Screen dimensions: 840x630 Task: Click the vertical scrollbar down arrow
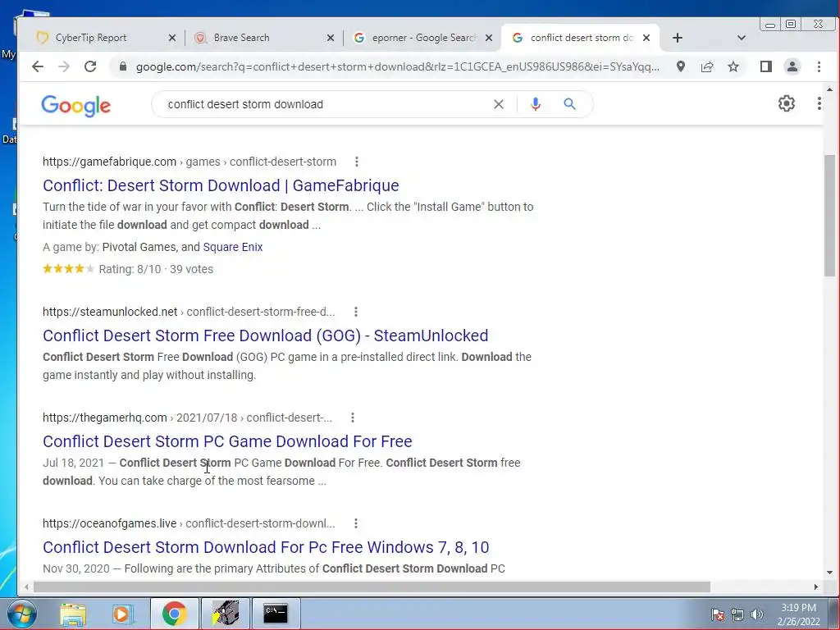coord(830,572)
